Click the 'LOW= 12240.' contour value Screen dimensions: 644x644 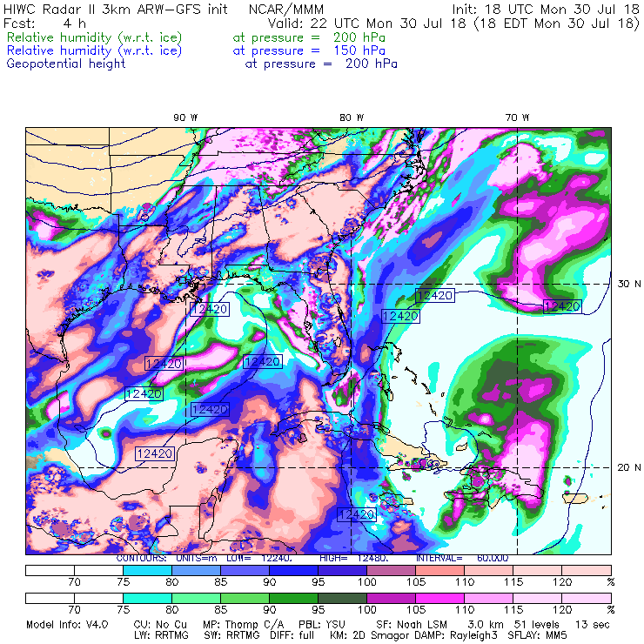(x=259, y=558)
